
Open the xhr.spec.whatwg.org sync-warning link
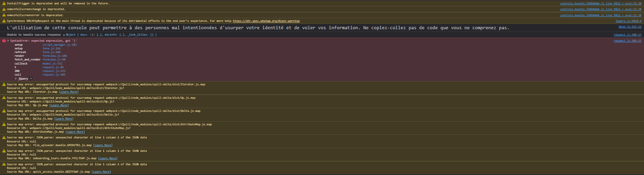[266, 21]
